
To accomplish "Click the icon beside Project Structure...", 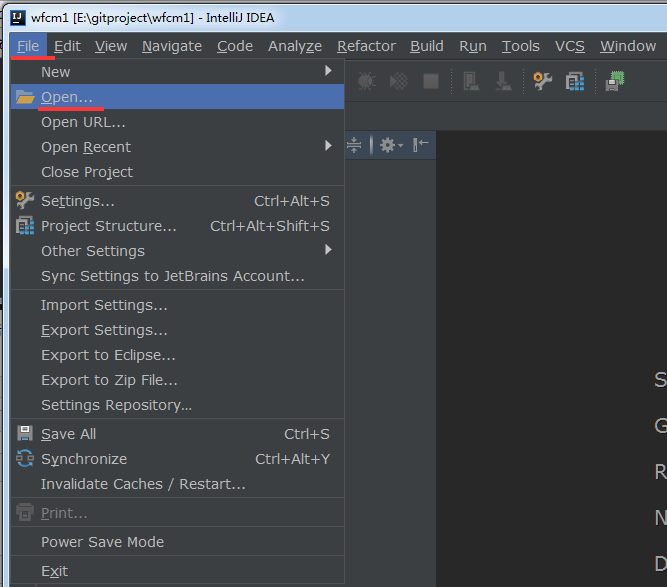I will pos(25,225).
